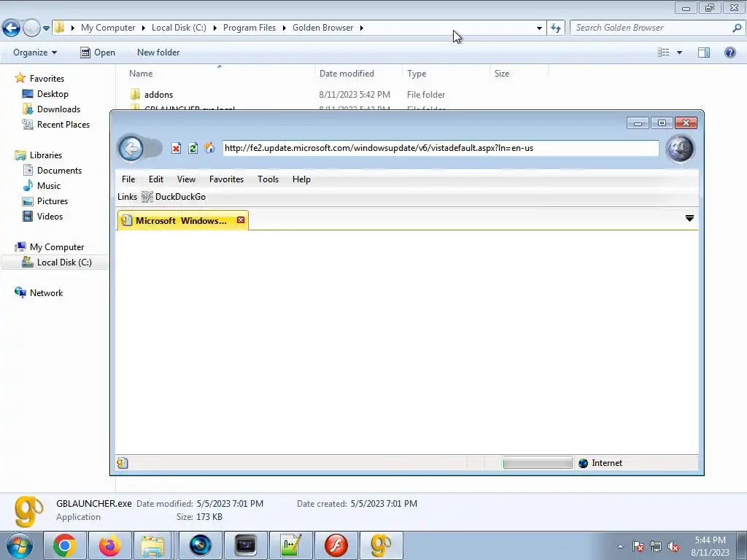Select Local Disk (C:) in navigation pane
The height and width of the screenshot is (560, 747).
(64, 262)
